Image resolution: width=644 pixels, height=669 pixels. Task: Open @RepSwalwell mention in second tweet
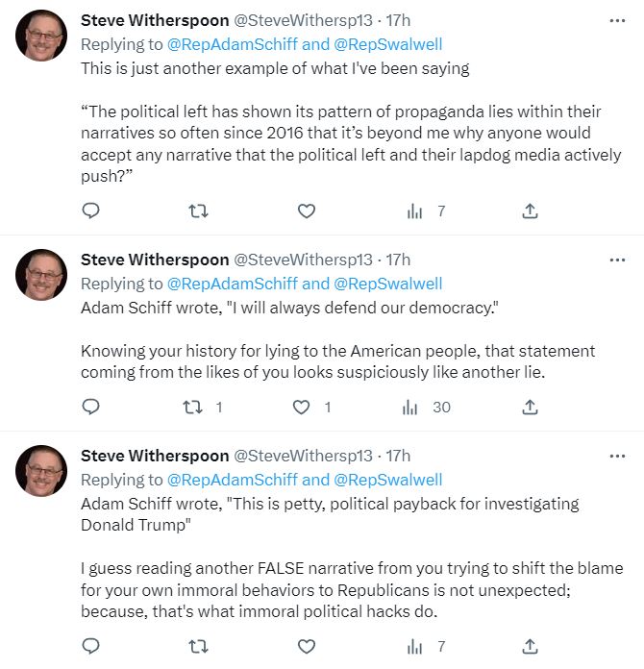(x=387, y=284)
